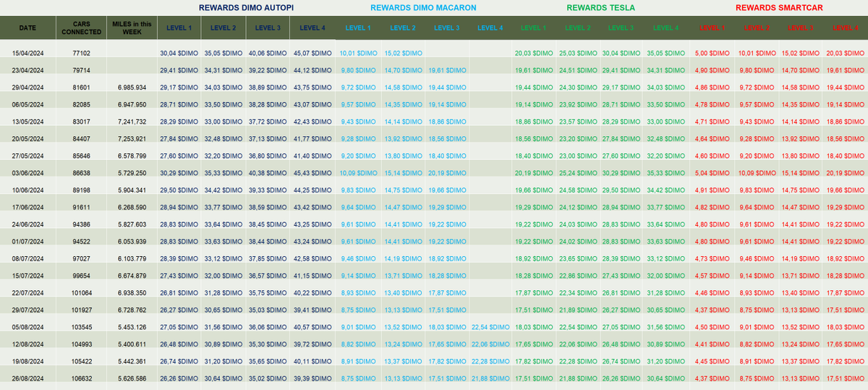Select the date cell 26/08/2024
This screenshot has width=868, height=390.
pos(27,377)
